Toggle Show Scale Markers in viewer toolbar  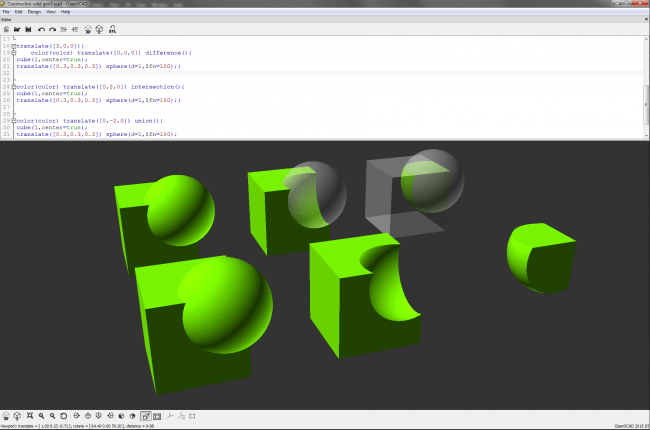(x=181, y=416)
